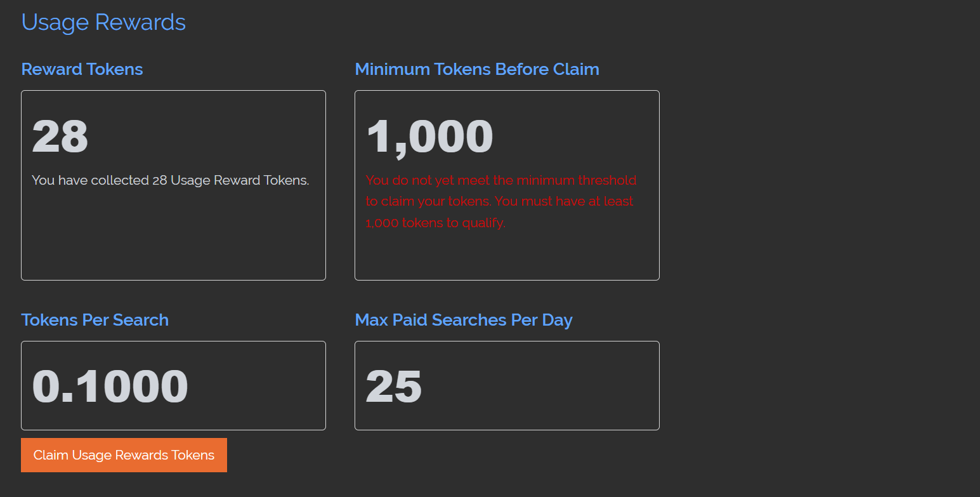The height and width of the screenshot is (497, 980).
Task: Click the Claim Usage Rewards Tokens button
Action: 124,455
